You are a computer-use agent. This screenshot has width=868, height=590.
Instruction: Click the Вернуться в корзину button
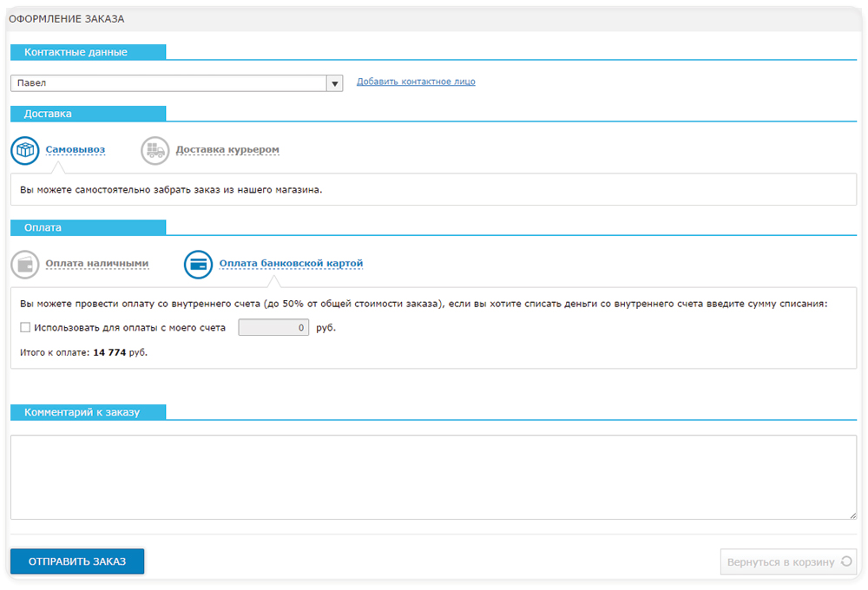click(x=780, y=562)
